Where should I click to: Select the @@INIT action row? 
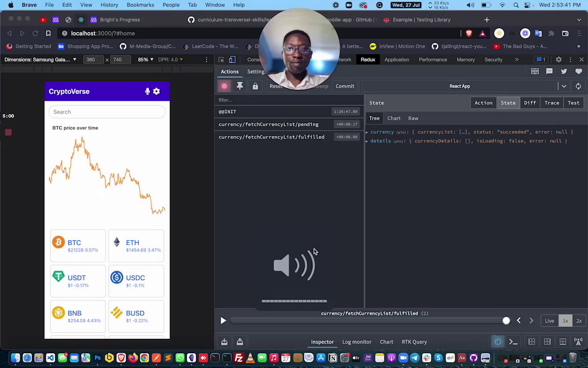(x=289, y=111)
